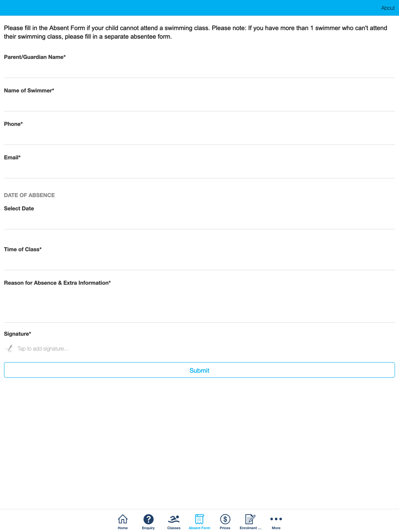Open the Enquiry question mark icon
This screenshot has height=532, width=399.
coord(148,519)
